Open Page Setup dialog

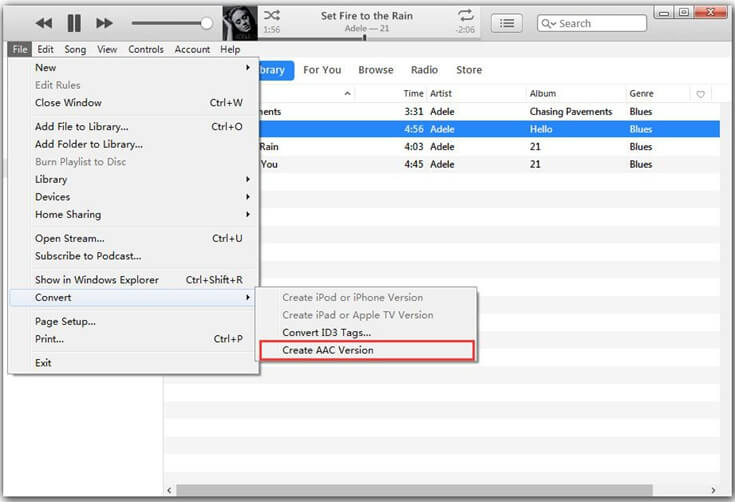(133, 322)
